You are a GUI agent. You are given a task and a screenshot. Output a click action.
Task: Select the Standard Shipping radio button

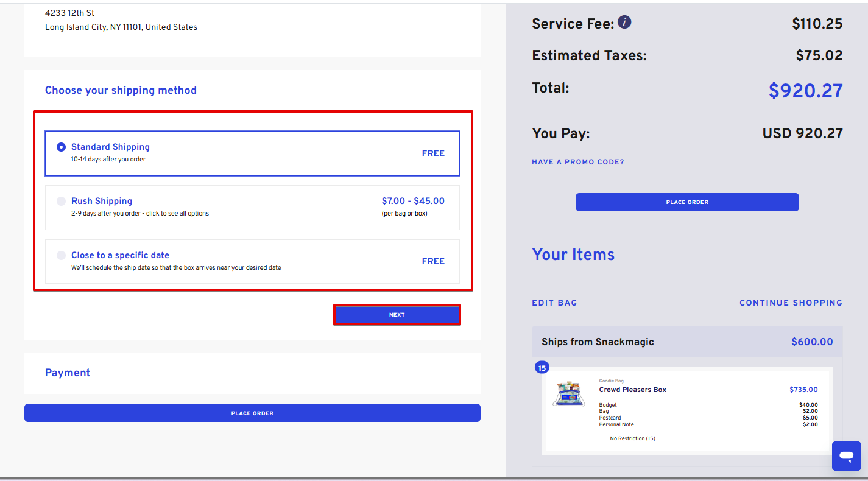point(61,147)
